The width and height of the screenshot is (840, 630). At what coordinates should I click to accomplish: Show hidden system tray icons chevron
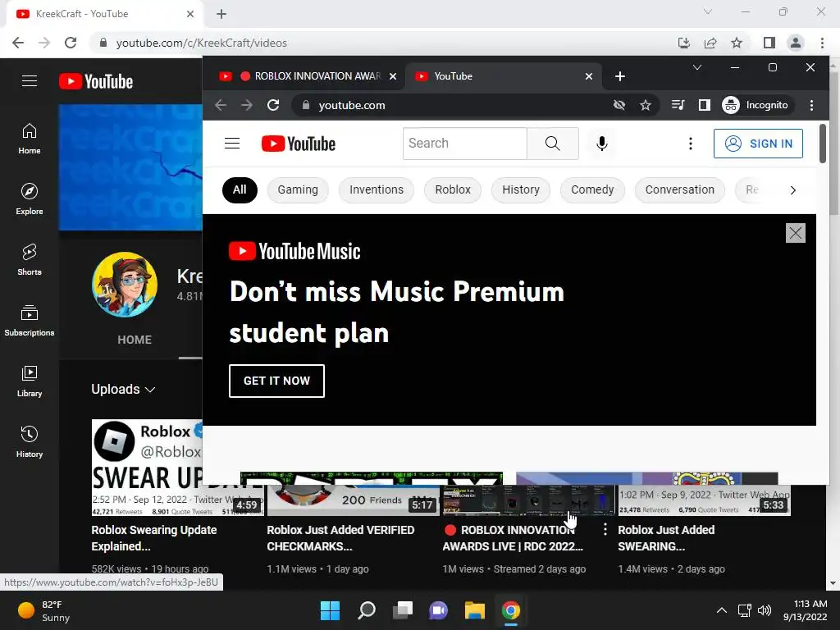coord(722,610)
